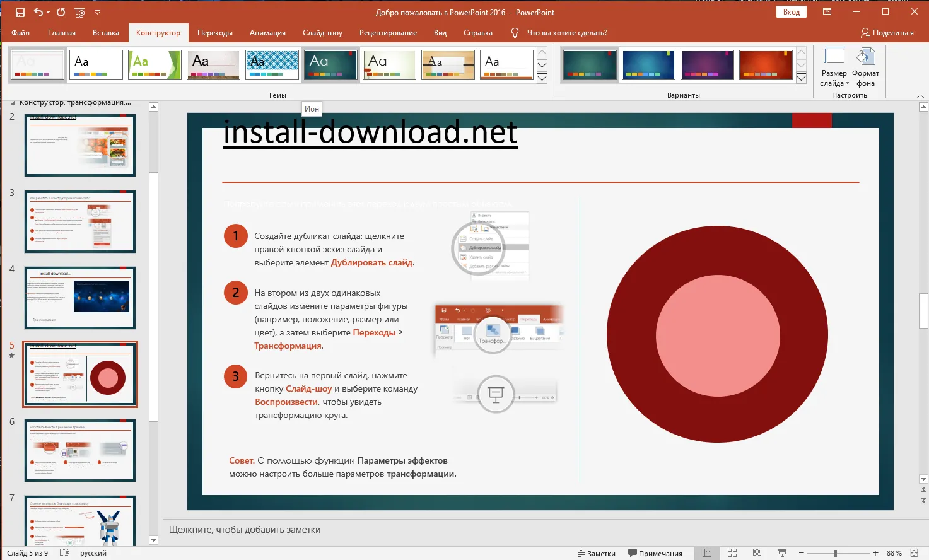Click the Save icon in quick access toolbar

click(20, 13)
